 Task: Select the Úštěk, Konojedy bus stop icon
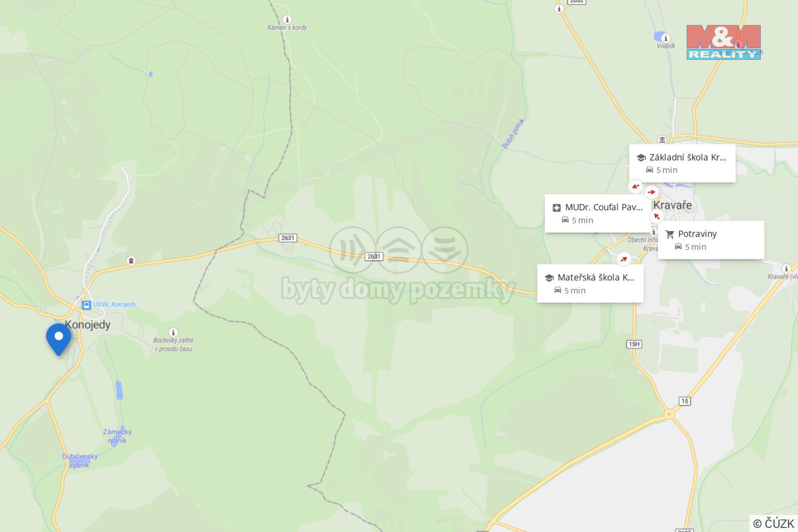(x=86, y=305)
